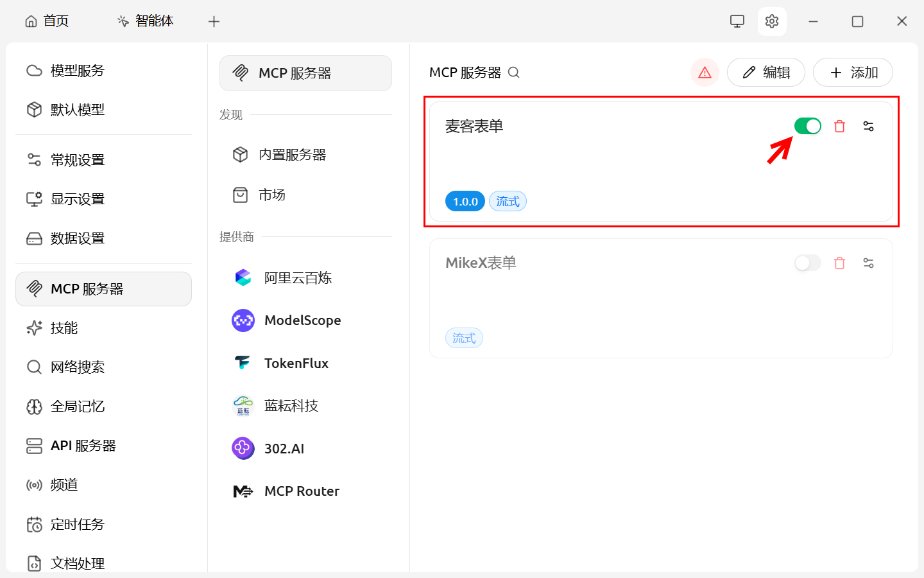Select ModelScope provider
Image resolution: width=924 pixels, height=578 pixels.
(302, 320)
